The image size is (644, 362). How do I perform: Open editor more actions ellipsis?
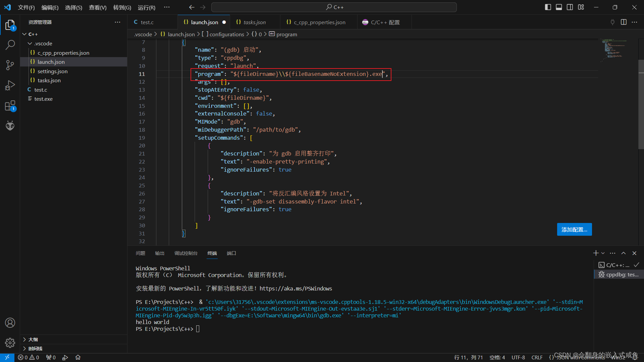[634, 22]
